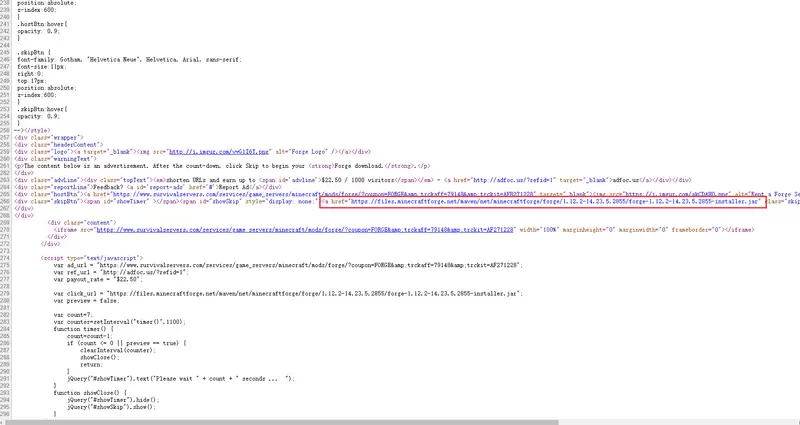Click the "return;" line

coord(91,365)
